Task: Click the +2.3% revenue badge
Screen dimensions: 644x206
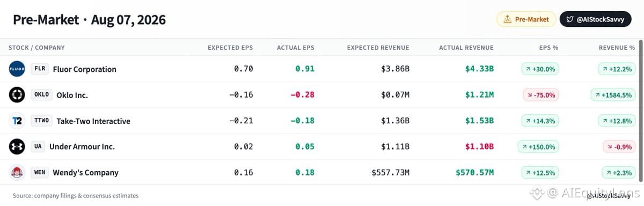Action: 619,172
